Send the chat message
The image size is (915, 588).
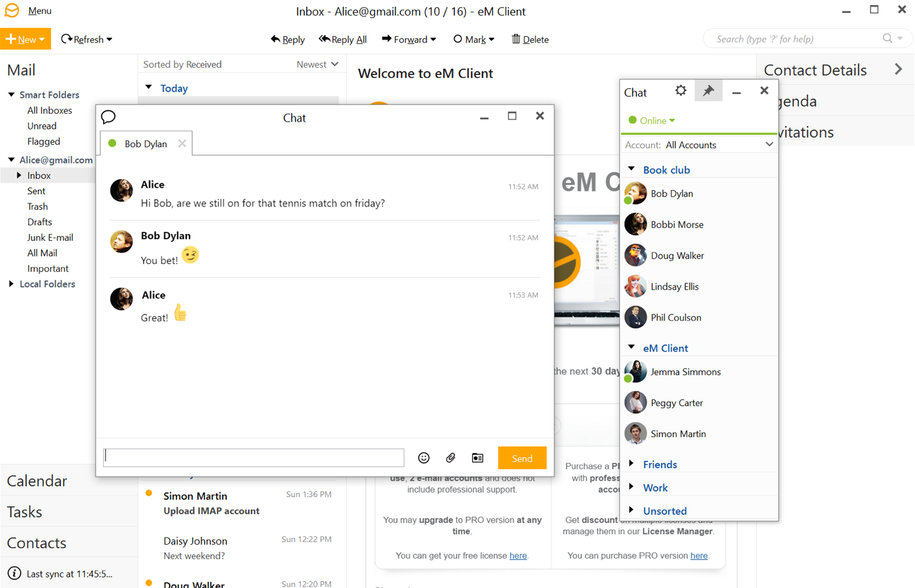tap(522, 458)
